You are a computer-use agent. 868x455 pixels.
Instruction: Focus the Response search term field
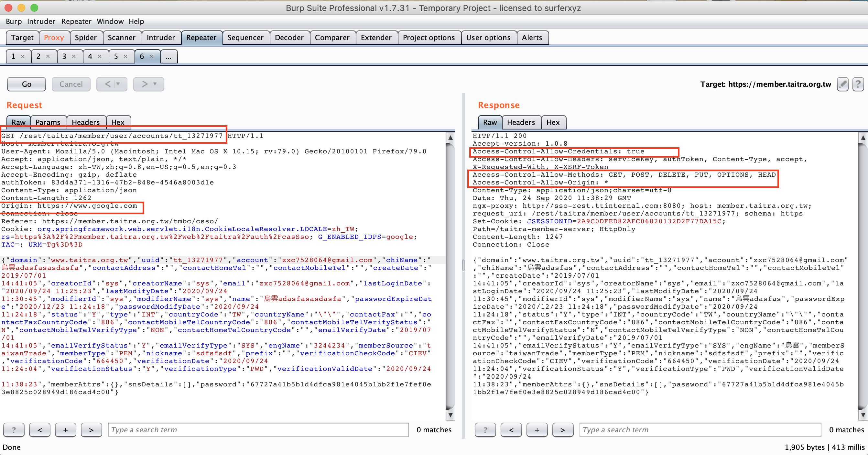click(x=700, y=430)
